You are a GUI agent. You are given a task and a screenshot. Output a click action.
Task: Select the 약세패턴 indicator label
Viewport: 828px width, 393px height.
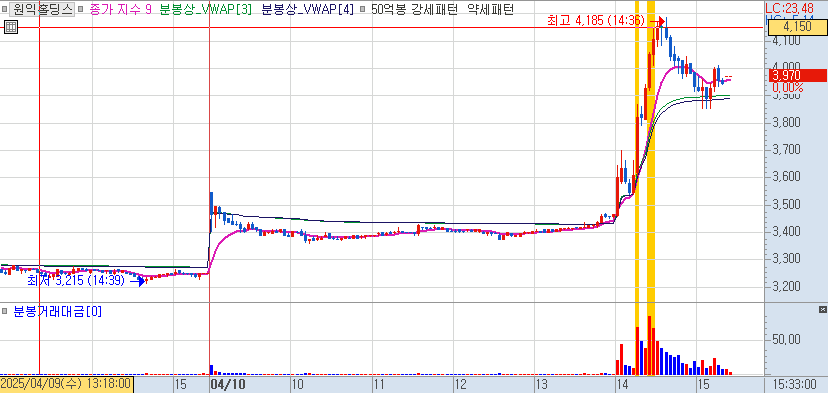pyautogui.click(x=491, y=10)
